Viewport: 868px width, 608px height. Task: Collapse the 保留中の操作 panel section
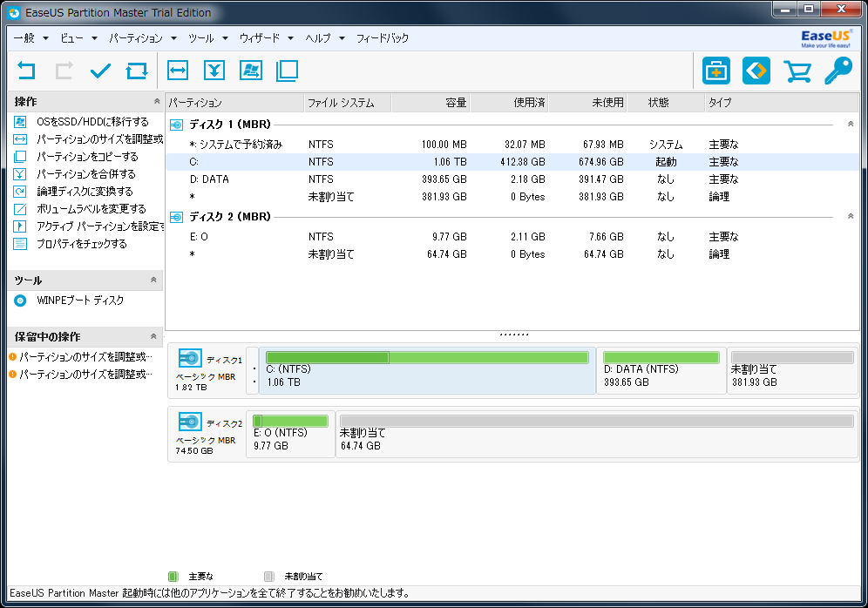[153, 336]
